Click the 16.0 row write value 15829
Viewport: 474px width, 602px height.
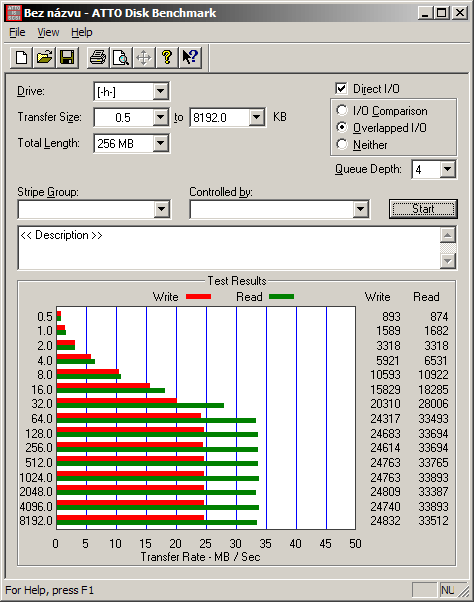coord(385,389)
